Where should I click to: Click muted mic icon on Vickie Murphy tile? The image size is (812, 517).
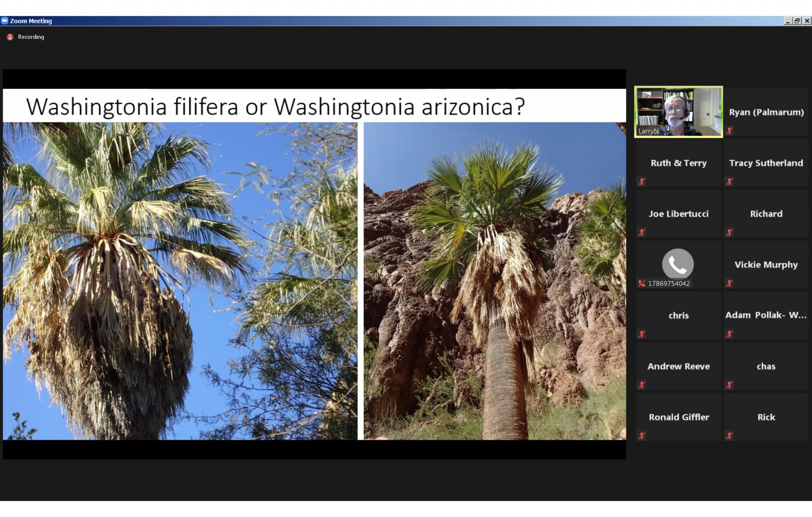click(x=730, y=283)
